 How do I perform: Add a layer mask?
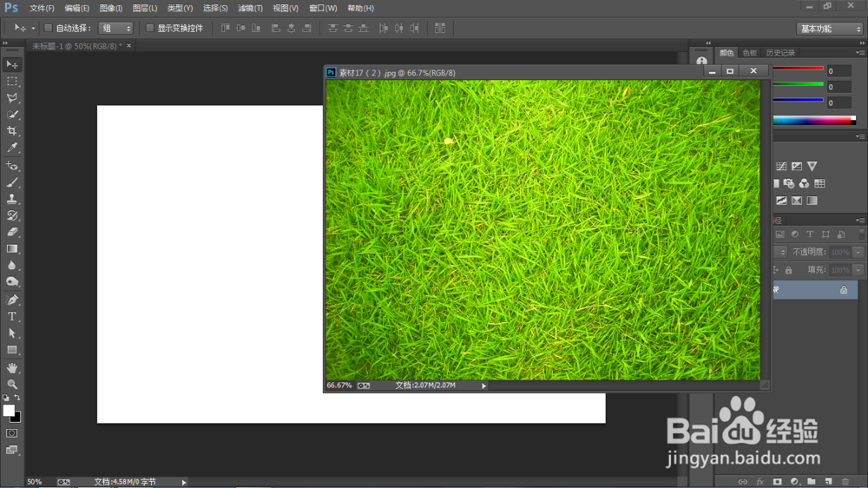[x=777, y=481]
